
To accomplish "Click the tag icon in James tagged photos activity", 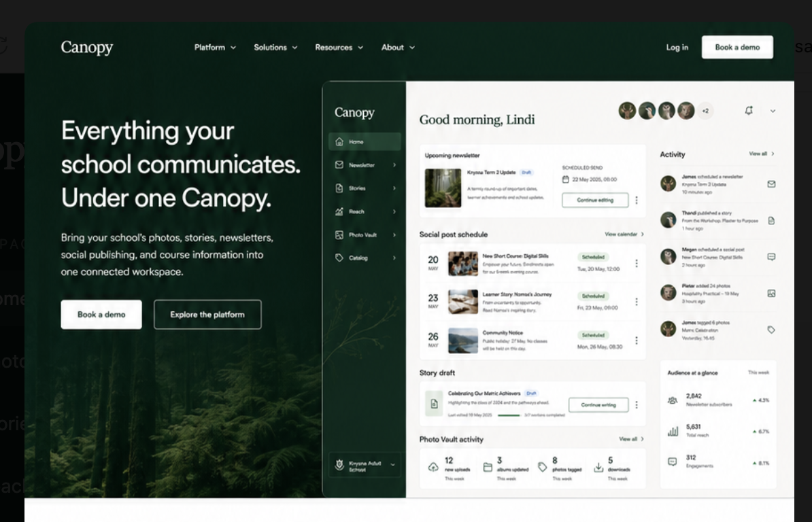I will click(x=771, y=330).
